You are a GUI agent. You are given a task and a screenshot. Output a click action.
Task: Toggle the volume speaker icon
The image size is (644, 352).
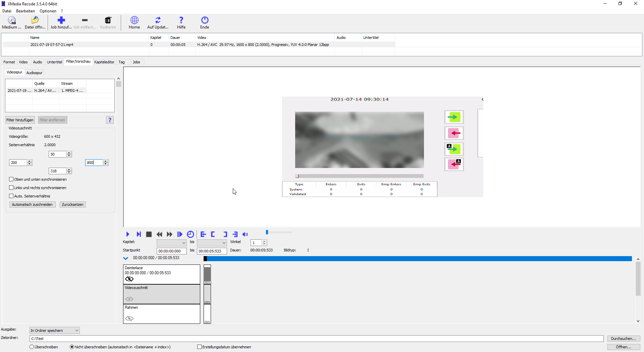245,234
